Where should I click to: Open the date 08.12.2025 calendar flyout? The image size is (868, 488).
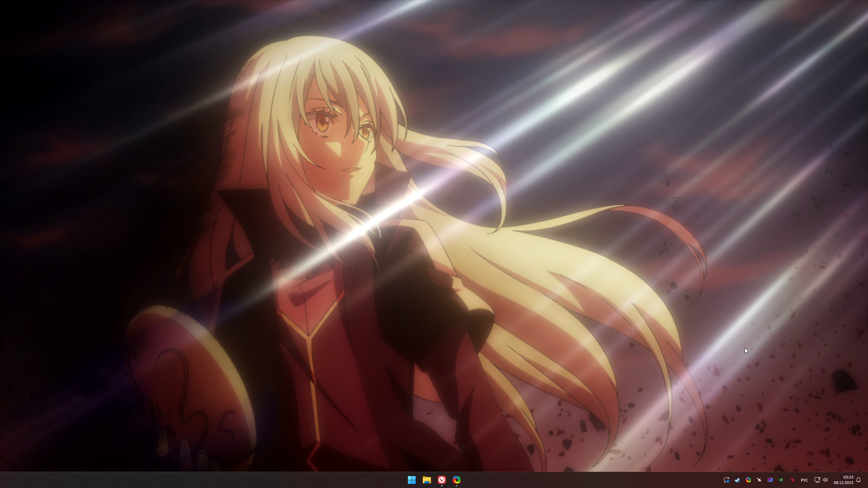tap(844, 483)
